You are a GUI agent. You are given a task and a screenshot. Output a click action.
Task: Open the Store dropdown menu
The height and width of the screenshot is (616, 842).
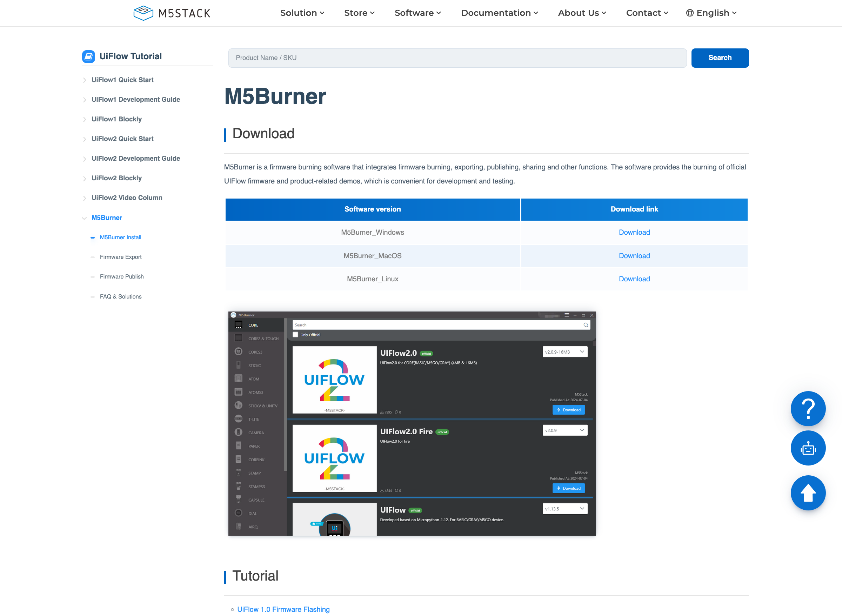(x=359, y=13)
